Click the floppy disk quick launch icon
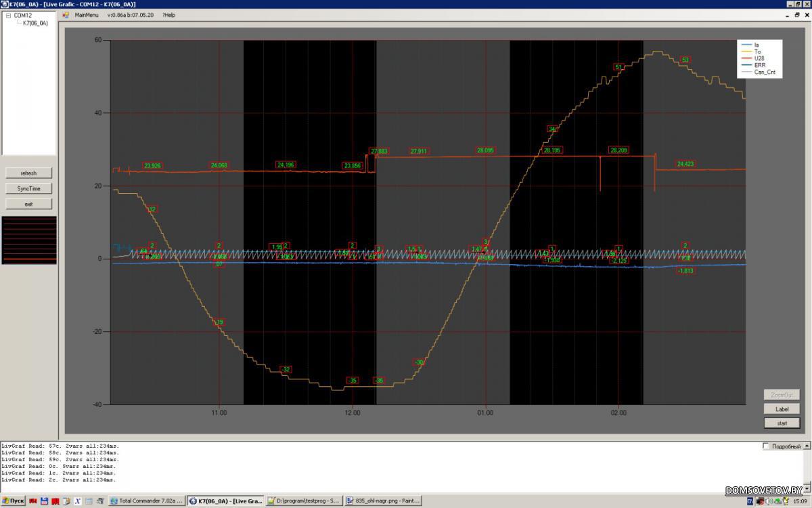This screenshot has width=812, height=508. 44,501
